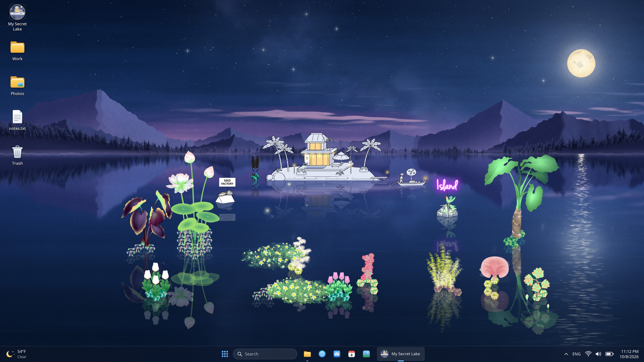The width and height of the screenshot is (644, 362).
Task: Open the Work folder on the desktop
Action: pyautogui.click(x=17, y=51)
